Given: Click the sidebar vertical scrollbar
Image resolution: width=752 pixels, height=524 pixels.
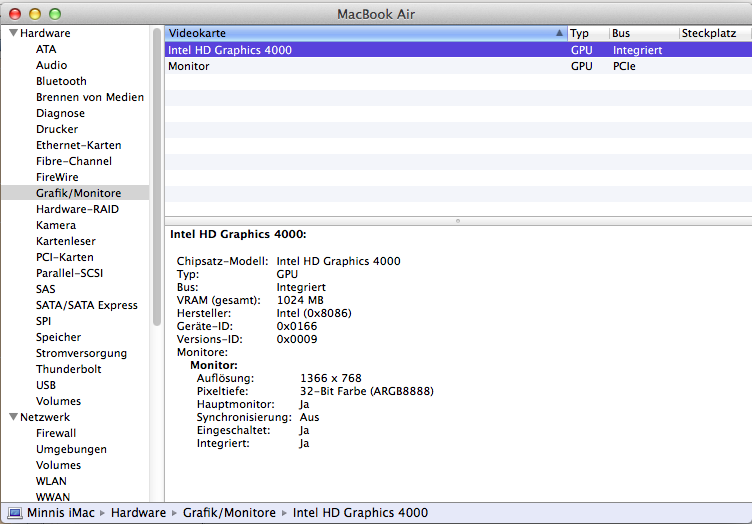Looking at the screenshot, I should 157,180.
